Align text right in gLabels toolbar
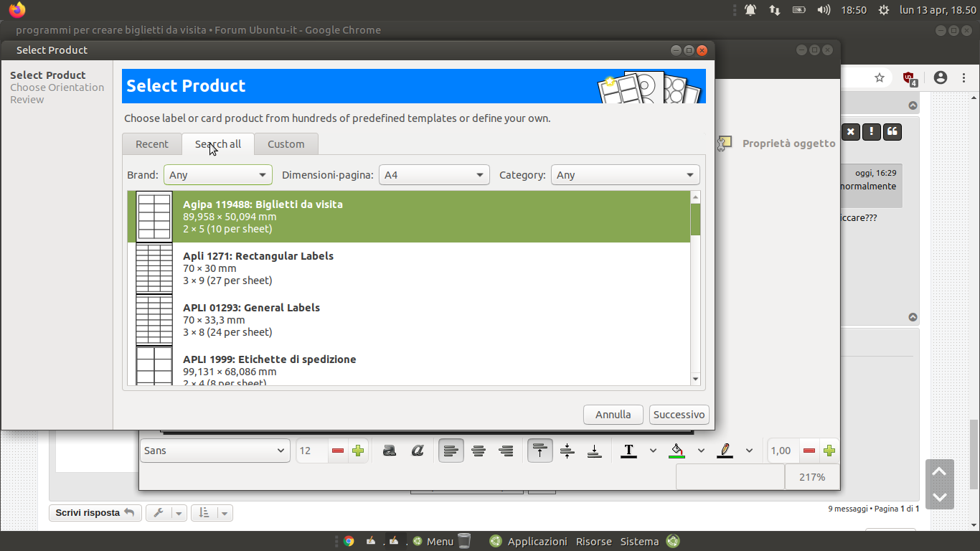 coord(506,451)
